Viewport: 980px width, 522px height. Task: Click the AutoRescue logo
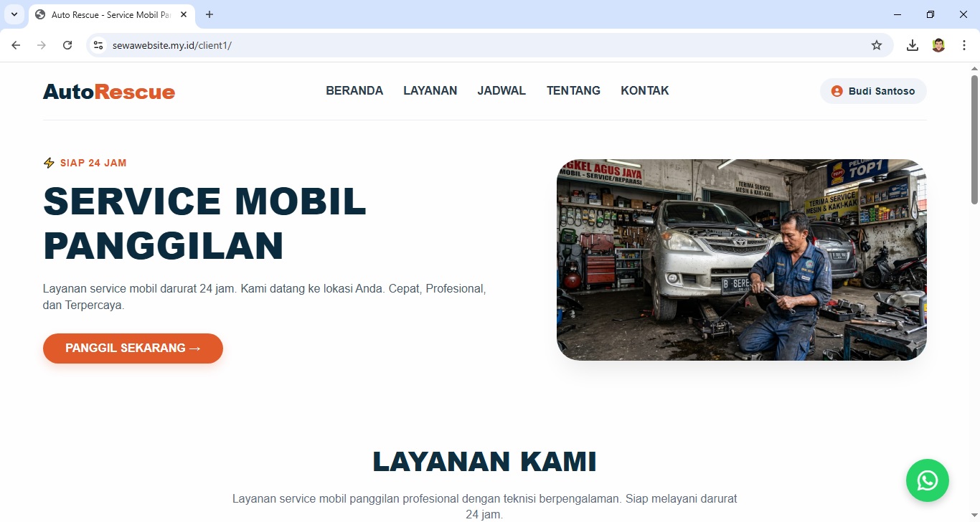coord(109,91)
